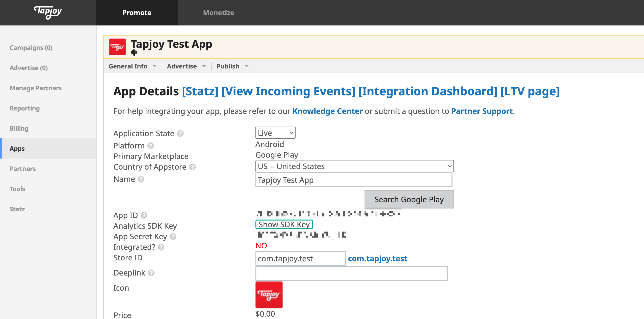The height and width of the screenshot is (319, 644).
Task: Click the blurred App Secret Key value
Action: (302, 235)
